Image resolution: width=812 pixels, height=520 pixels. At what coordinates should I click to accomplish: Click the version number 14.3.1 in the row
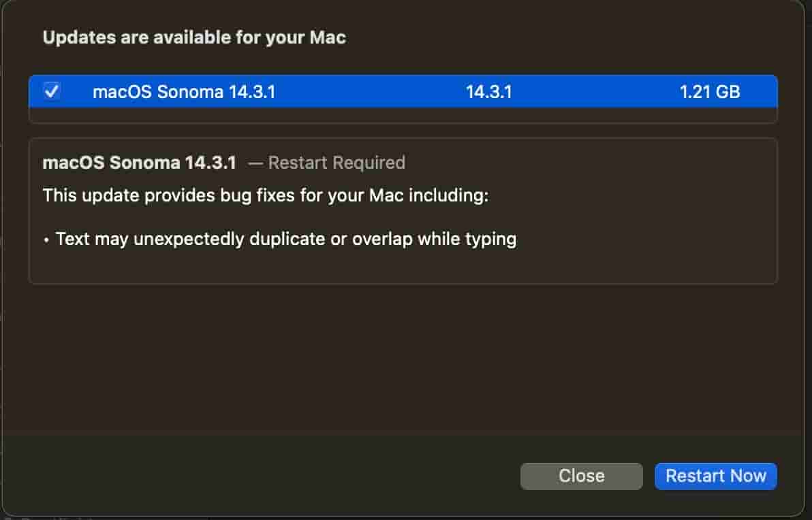coord(489,92)
